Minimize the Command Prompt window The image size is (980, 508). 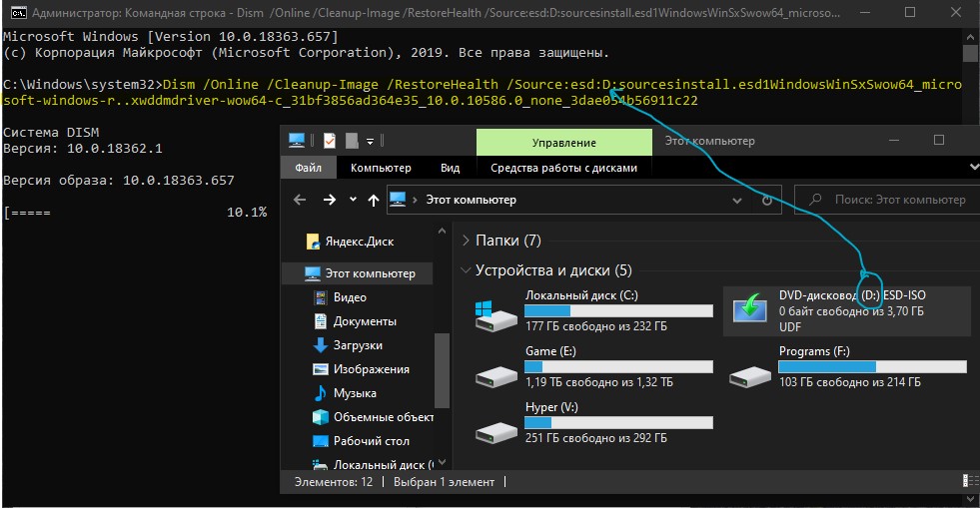pyautogui.click(x=865, y=13)
